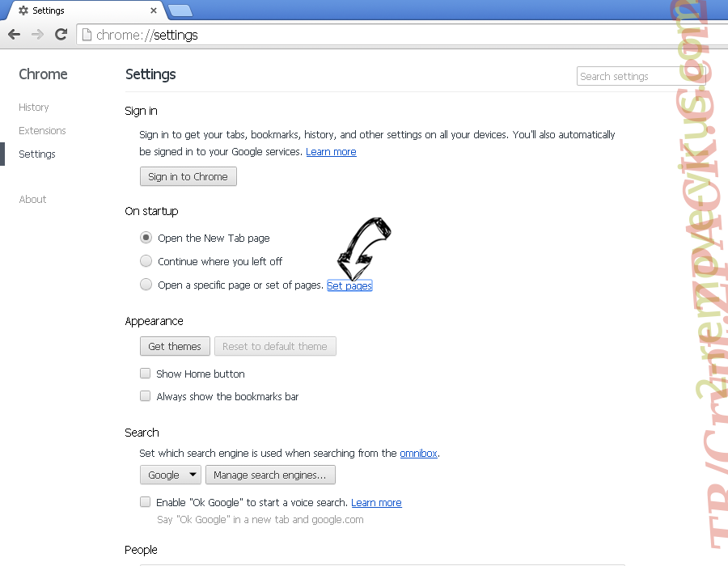This screenshot has height=566, width=728.
Task: Close the Settings tab
Action: pos(154,11)
